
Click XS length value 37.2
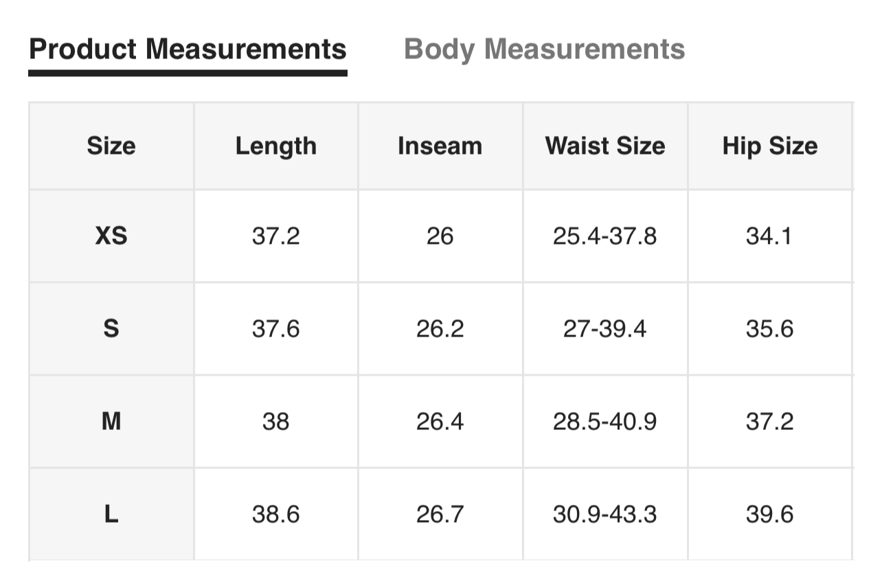coord(275,236)
